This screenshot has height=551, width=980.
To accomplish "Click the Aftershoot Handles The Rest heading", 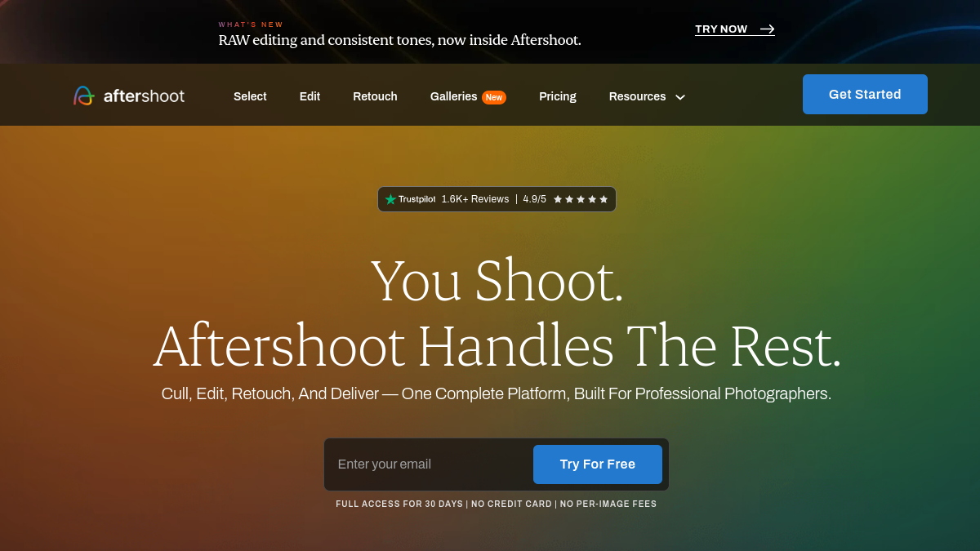I will point(497,346).
